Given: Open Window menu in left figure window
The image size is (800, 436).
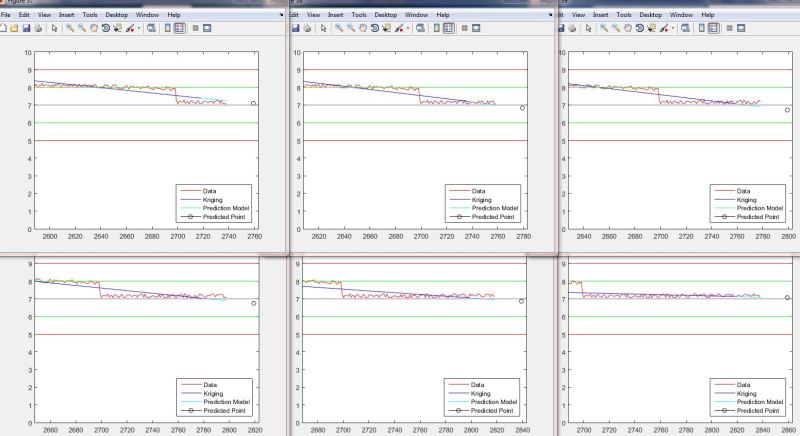Looking at the screenshot, I should click(x=147, y=15).
